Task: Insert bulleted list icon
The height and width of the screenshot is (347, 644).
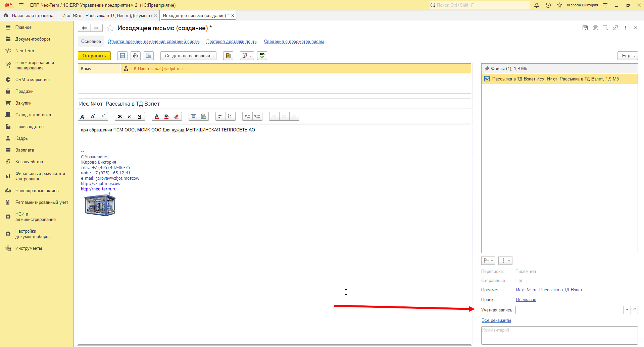Action: tap(220, 116)
